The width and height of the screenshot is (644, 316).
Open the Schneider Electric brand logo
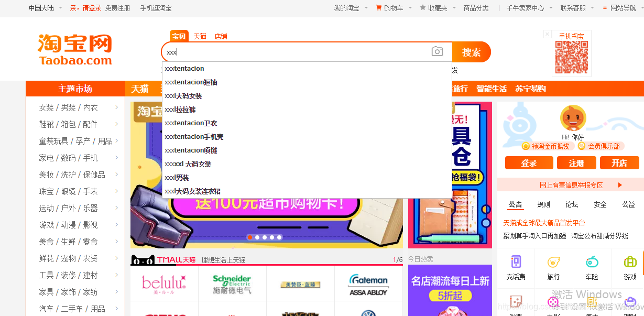coord(232,284)
